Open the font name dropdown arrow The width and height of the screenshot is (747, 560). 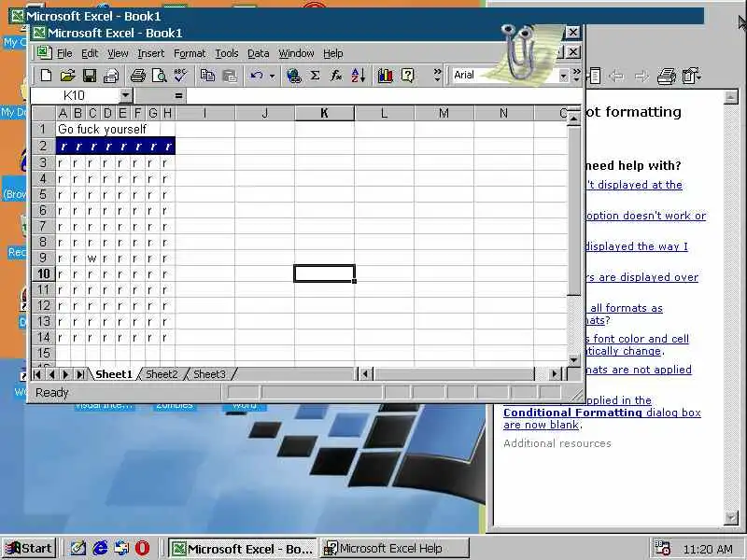pyautogui.click(x=564, y=76)
